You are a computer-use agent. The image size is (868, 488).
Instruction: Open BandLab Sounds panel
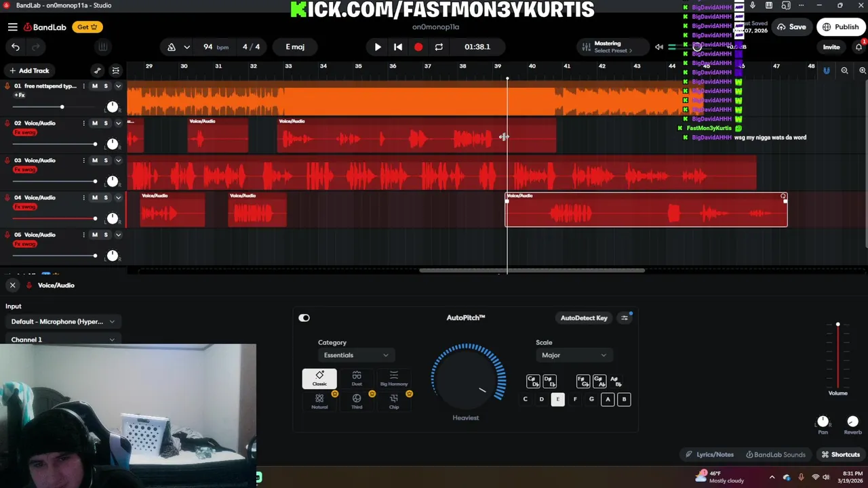[x=775, y=455]
